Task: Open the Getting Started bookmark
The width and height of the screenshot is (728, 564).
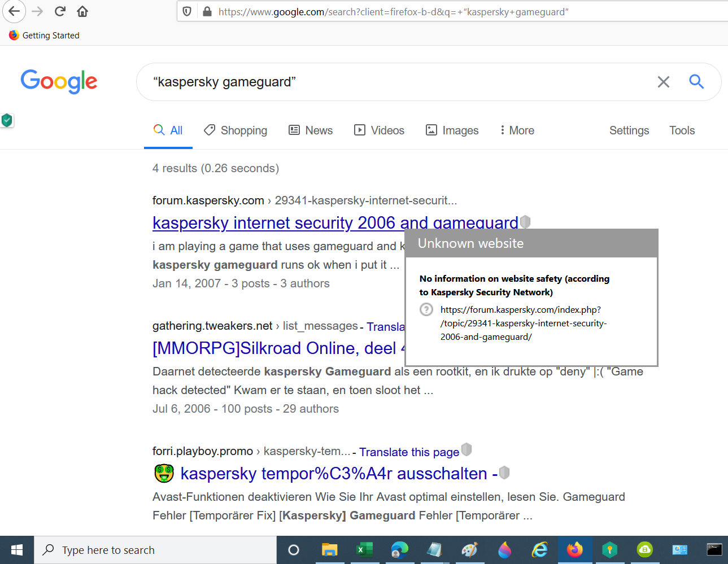Action: pos(44,35)
